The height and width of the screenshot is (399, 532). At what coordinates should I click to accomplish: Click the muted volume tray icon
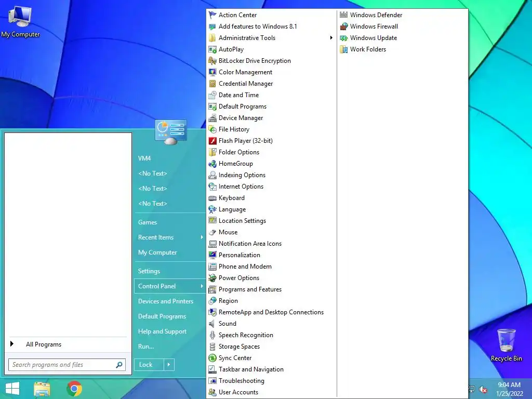483,389
